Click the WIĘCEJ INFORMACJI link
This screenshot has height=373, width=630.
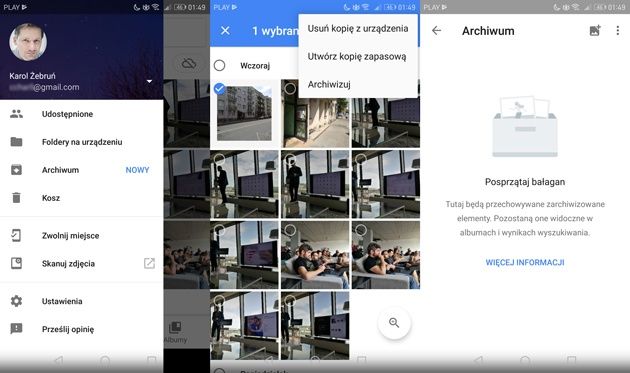click(x=525, y=262)
